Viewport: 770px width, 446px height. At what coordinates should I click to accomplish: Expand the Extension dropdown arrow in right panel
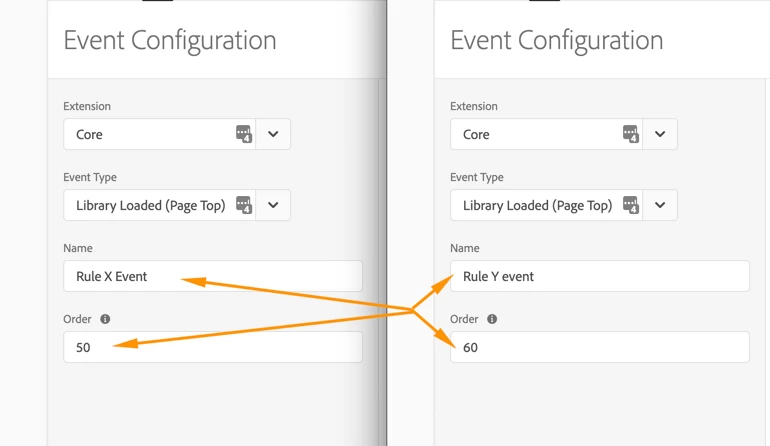click(x=660, y=134)
